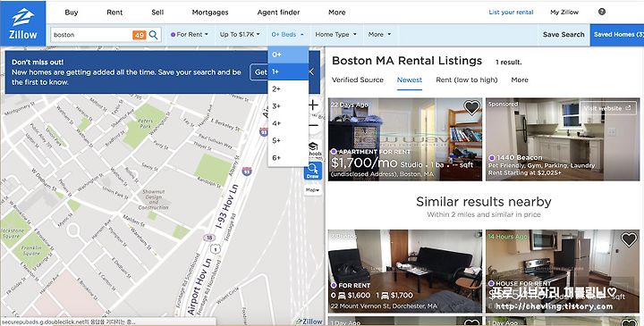This screenshot has height=326, width=644.
Task: Open the top navigation More menu
Action: 337,13
